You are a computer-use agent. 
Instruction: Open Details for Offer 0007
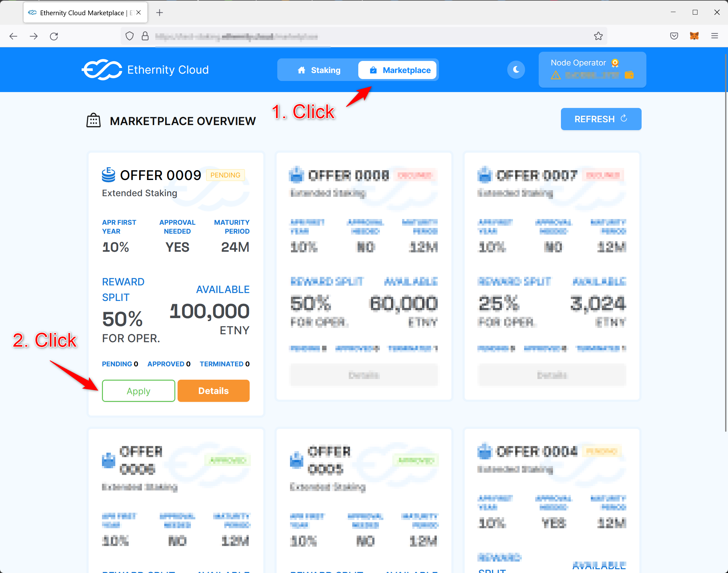552,375
